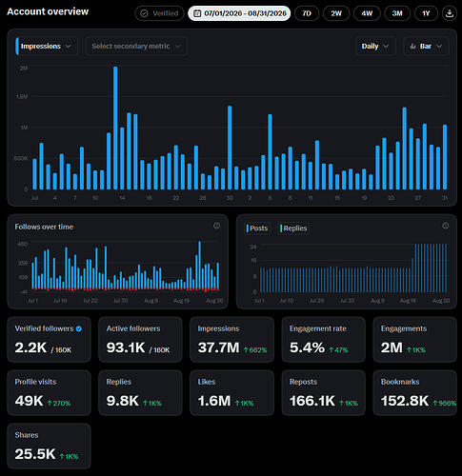Image resolution: width=462 pixels, height=476 pixels.
Task: Toggle the Replies series
Action: 293,228
